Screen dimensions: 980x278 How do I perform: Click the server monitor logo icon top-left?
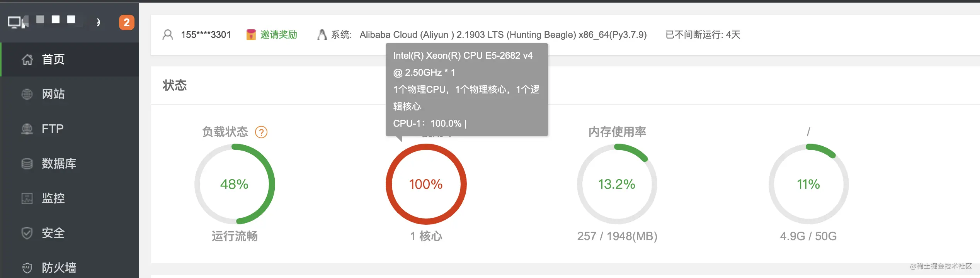click(x=18, y=22)
